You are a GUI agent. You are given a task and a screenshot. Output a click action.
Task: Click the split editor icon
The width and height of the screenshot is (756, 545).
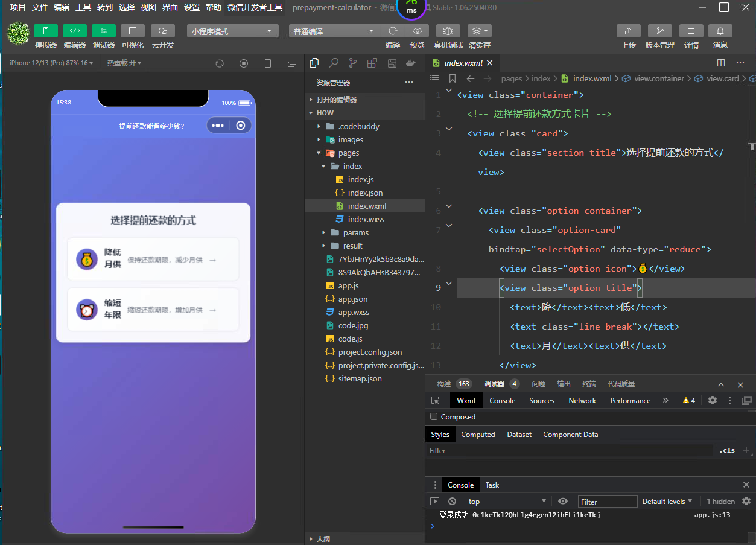tap(721, 63)
